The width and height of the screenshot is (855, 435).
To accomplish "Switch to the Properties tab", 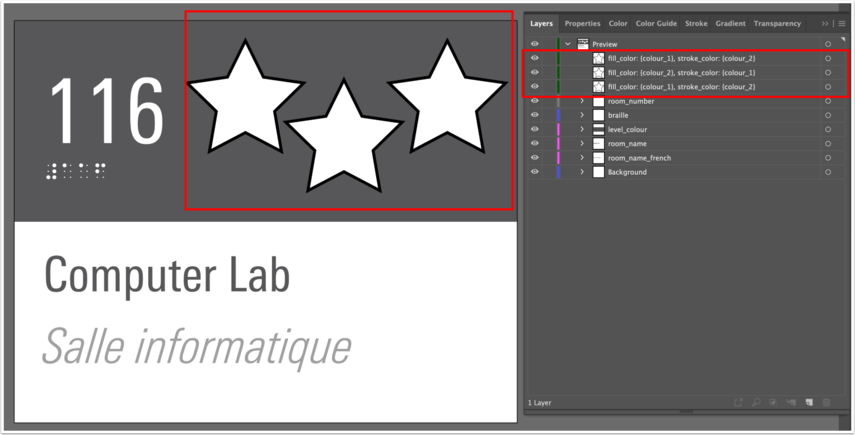I will point(582,23).
